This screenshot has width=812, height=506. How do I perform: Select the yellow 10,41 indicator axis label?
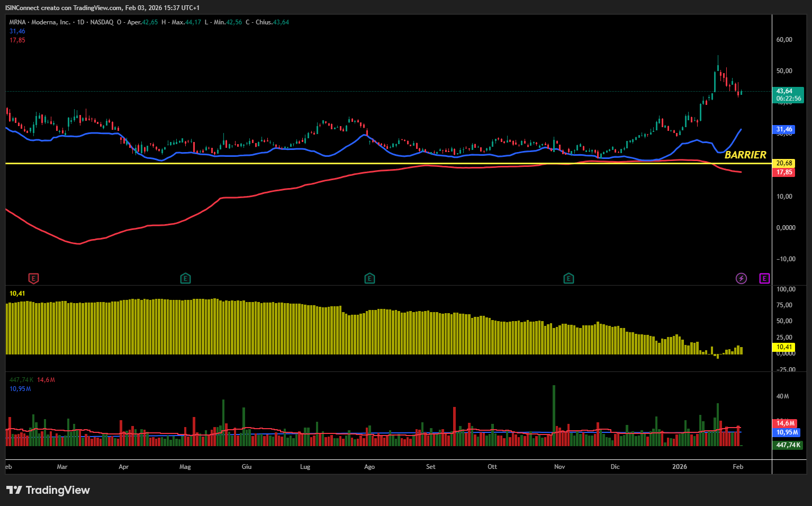point(784,347)
